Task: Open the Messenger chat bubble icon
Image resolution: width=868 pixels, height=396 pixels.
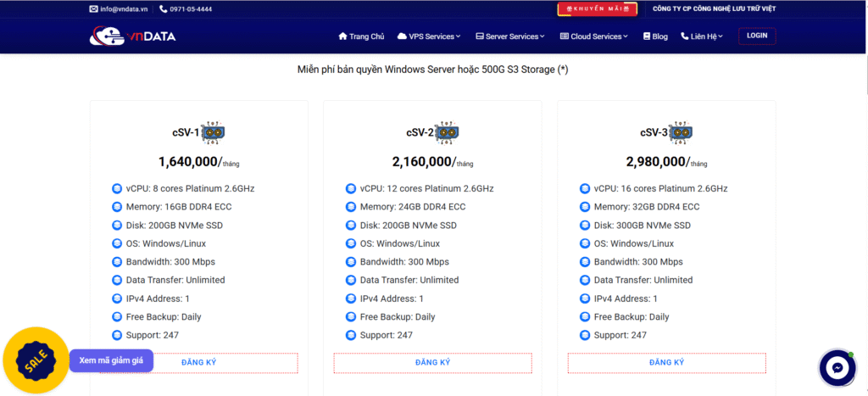Action: click(x=837, y=368)
